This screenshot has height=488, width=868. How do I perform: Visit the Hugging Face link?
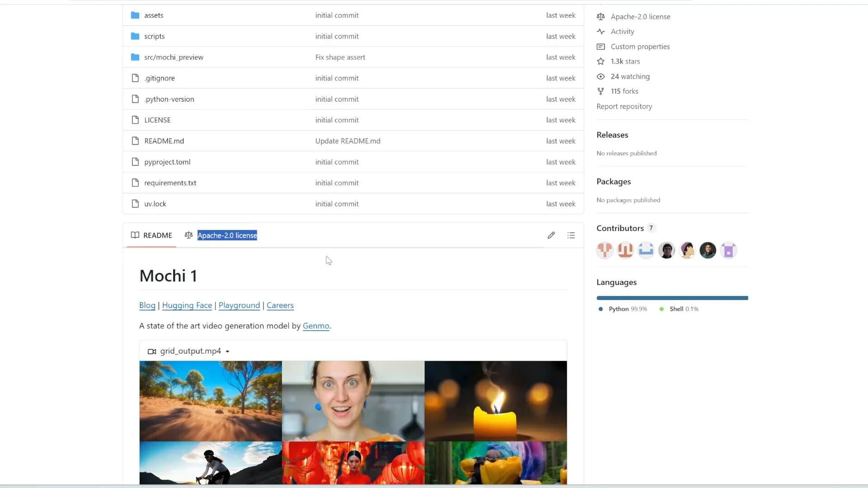click(x=187, y=305)
